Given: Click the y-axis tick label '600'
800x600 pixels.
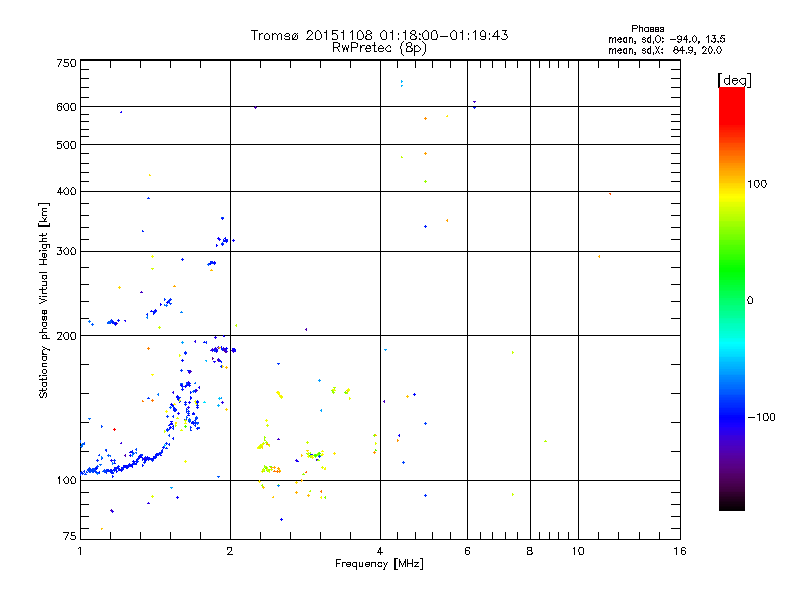Looking at the screenshot, I should (66, 107).
